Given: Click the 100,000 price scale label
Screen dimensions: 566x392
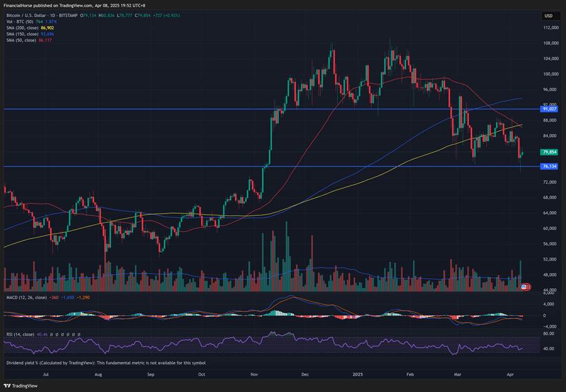Looking at the screenshot, I should click(550, 74).
